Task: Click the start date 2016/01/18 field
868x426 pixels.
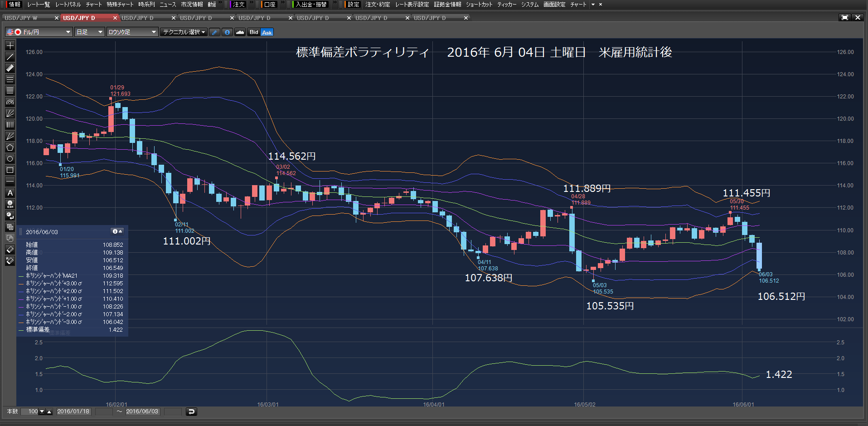Action: coord(73,411)
